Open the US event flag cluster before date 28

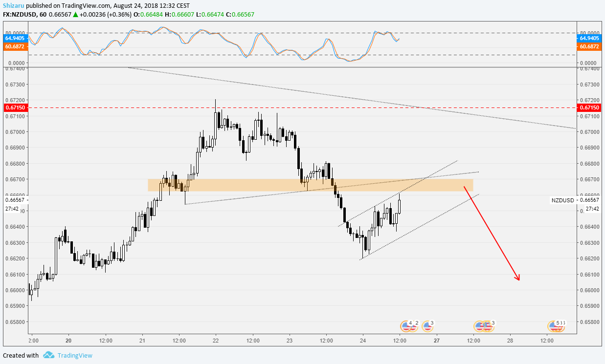click(x=484, y=325)
